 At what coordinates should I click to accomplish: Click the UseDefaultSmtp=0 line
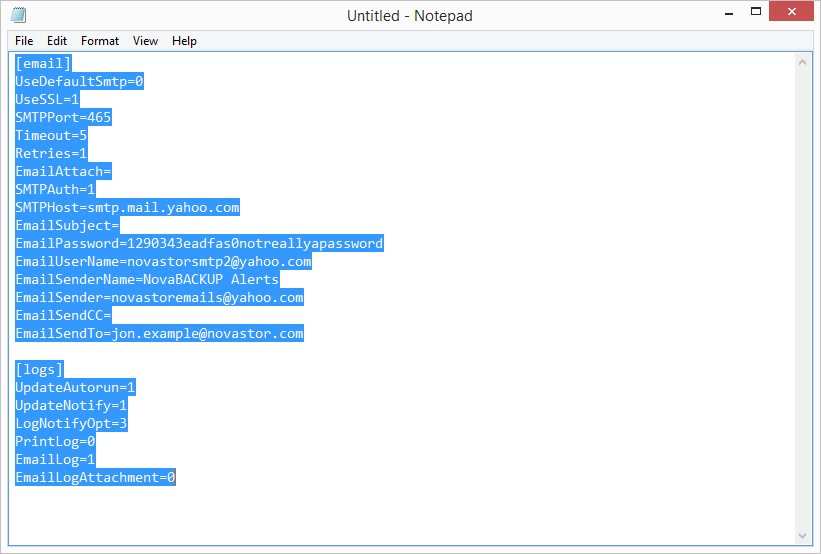[79, 81]
